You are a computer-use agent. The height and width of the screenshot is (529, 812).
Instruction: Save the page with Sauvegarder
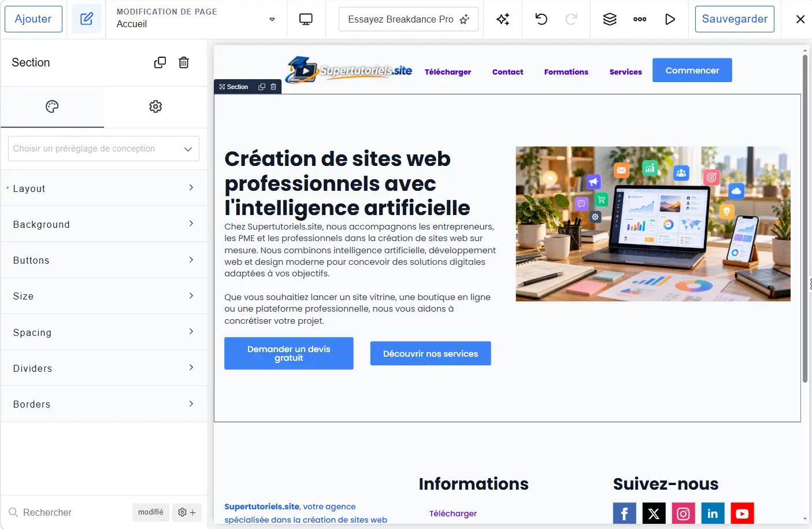point(735,19)
